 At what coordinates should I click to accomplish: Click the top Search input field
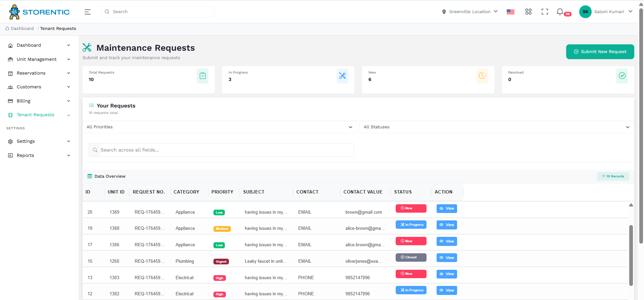coord(158,12)
